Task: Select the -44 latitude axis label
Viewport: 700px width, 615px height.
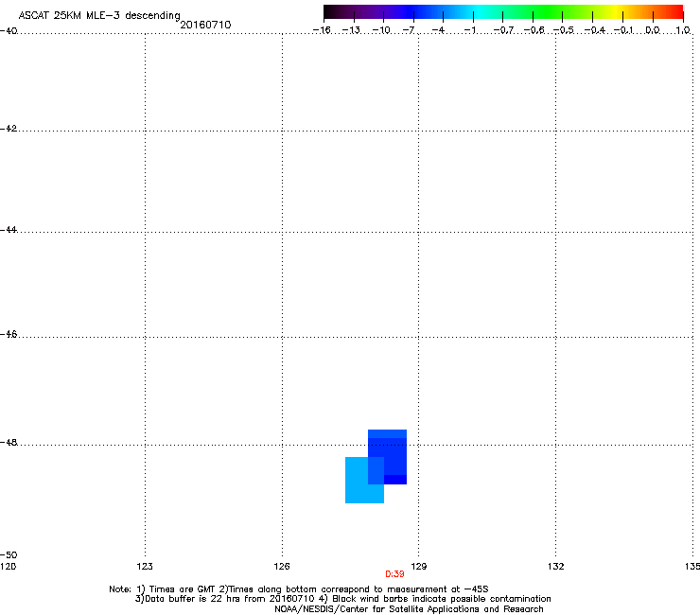Action: tap(9, 230)
